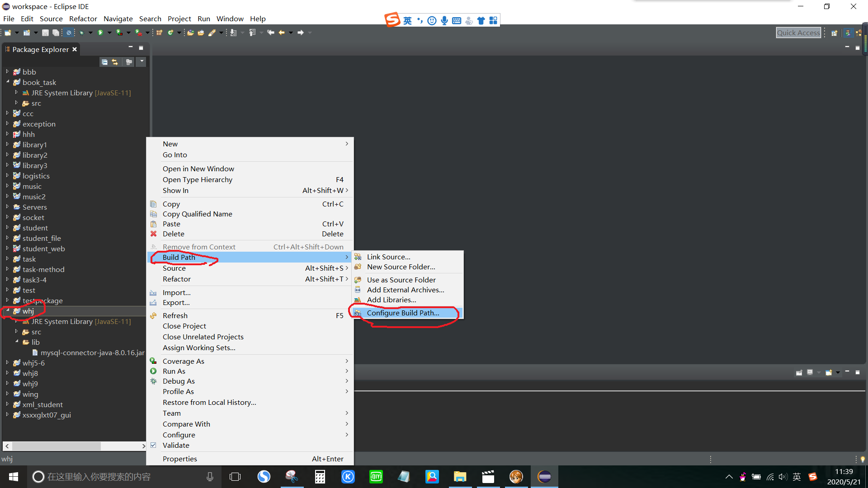868x488 pixels.
Task: Expand the bbb project node
Action: click(x=7, y=71)
